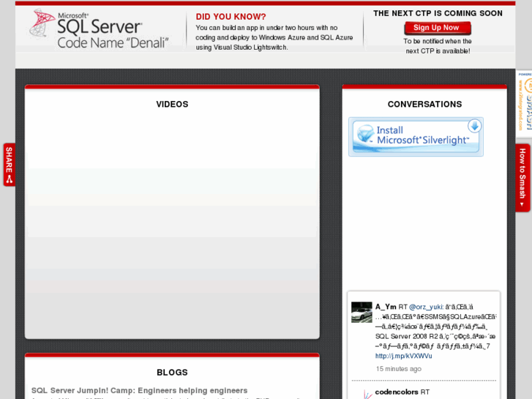Open the http://j.mp/kVXWVu link
The height and width of the screenshot is (399, 532).
(x=403, y=356)
